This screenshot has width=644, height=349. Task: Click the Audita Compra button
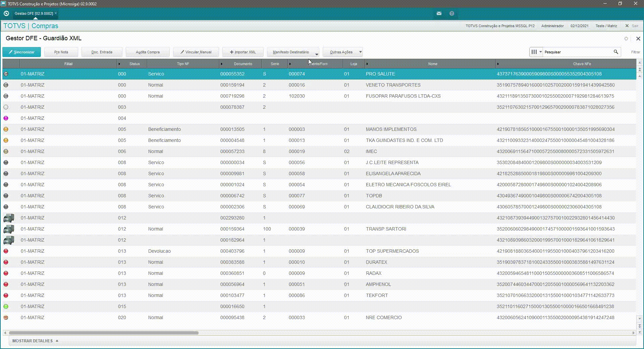(x=148, y=52)
